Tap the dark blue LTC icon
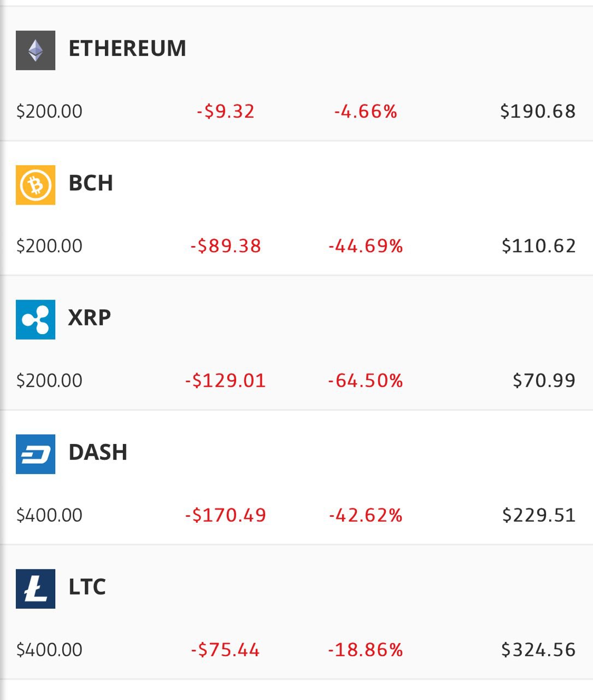Viewport: 593px width, 700px height. tap(36, 588)
